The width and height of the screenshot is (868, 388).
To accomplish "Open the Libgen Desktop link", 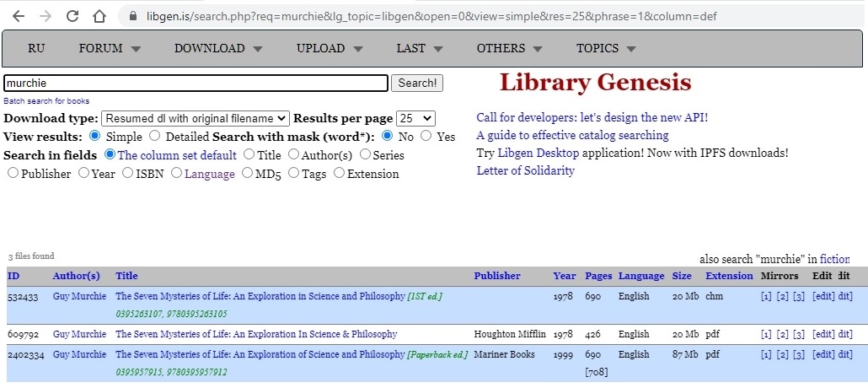I will 538,153.
